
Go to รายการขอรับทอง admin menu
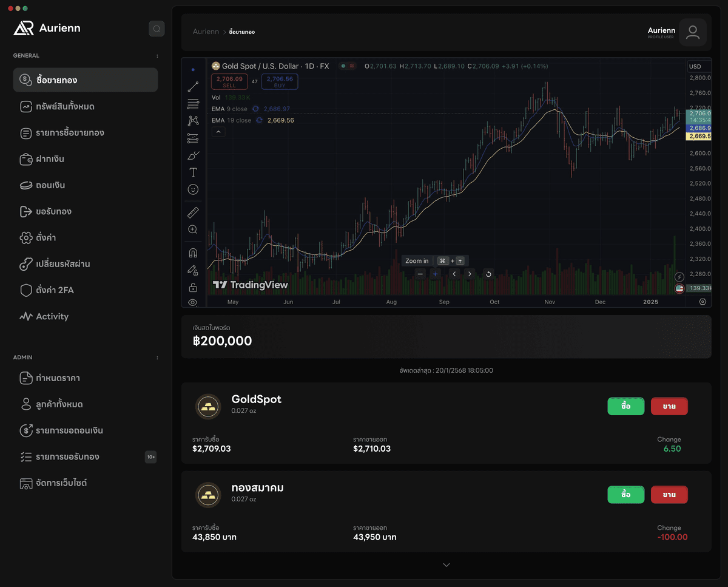point(67,457)
